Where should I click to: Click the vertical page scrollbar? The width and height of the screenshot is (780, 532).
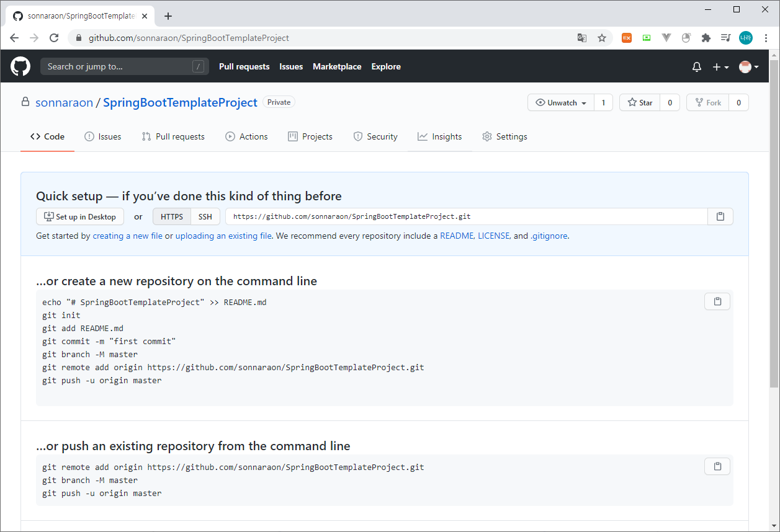[774, 223]
